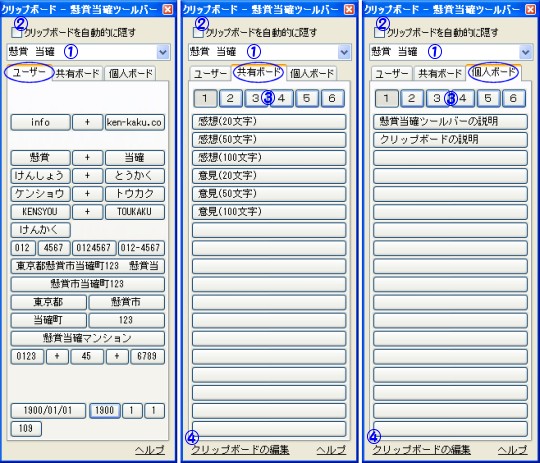Click 懸賞当確ツールバーの説明 entry

pos(450,122)
